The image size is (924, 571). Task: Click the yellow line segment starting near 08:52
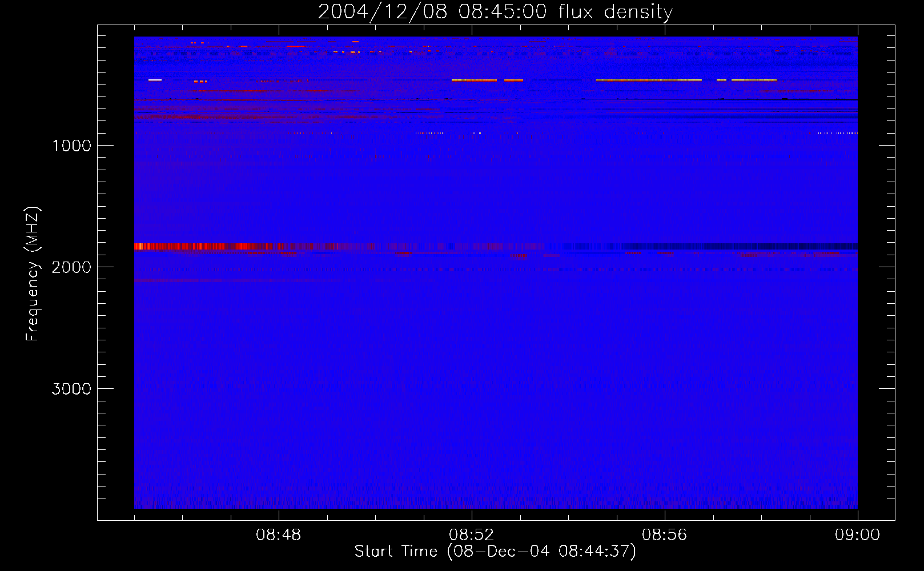pos(474,80)
